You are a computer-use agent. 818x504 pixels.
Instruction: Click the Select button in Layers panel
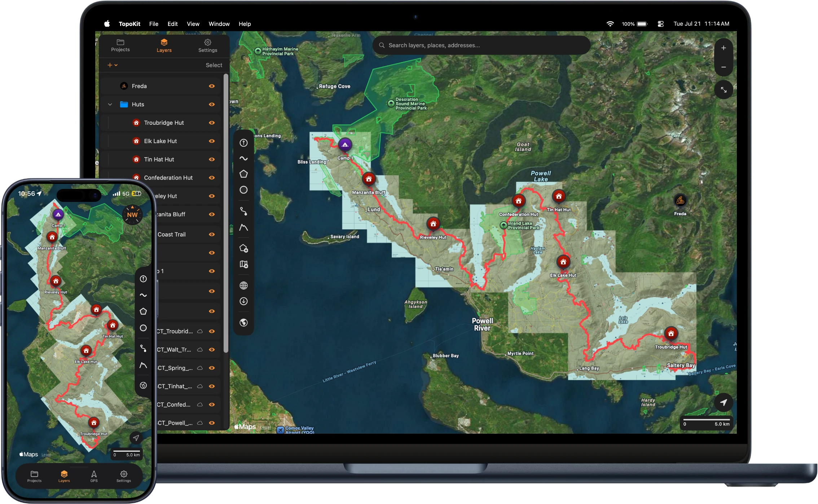tap(214, 65)
